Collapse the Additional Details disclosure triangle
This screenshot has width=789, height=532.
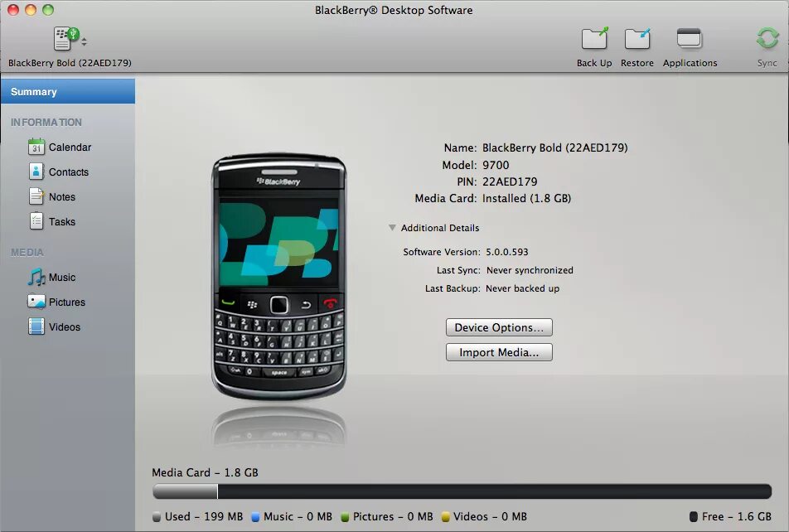pyautogui.click(x=392, y=228)
